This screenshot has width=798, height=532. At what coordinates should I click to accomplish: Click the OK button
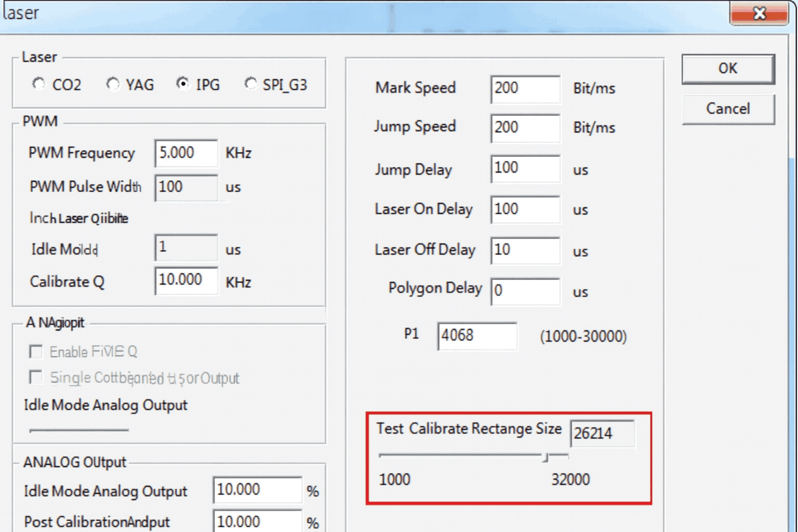727,69
